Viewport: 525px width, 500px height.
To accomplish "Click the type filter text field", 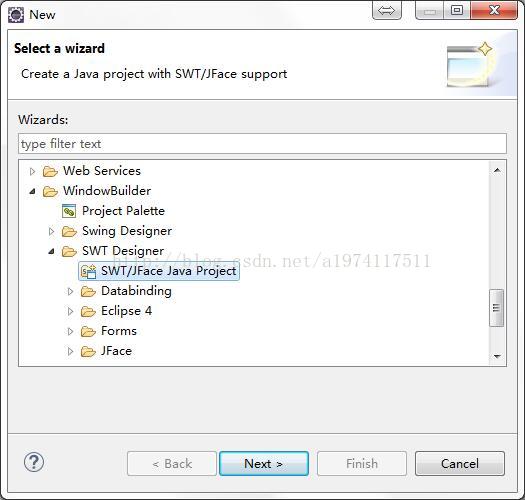I will click(x=262, y=144).
